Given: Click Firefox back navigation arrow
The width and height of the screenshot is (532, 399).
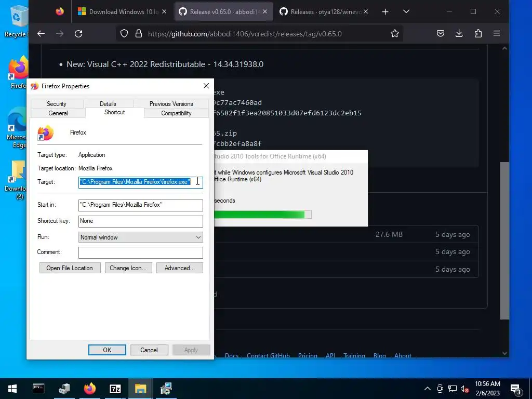Looking at the screenshot, I should click(41, 34).
